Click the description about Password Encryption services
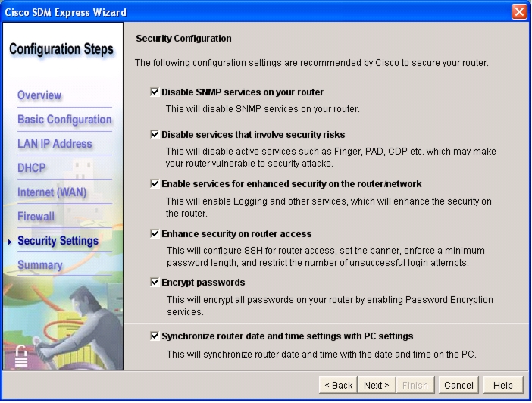This screenshot has height=403, width=532. [330, 305]
